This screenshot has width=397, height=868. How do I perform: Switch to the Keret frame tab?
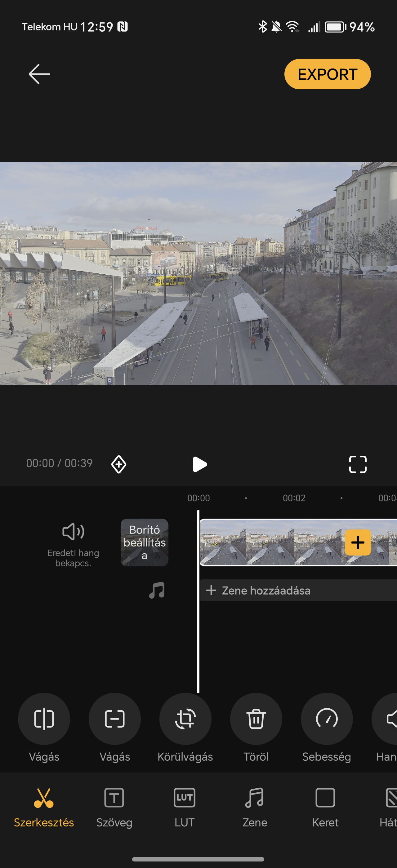click(325, 808)
